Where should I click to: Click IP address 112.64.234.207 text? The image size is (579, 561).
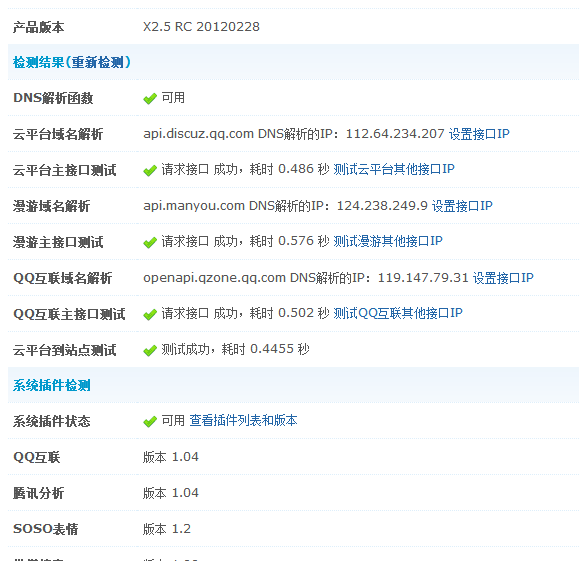[395, 133]
